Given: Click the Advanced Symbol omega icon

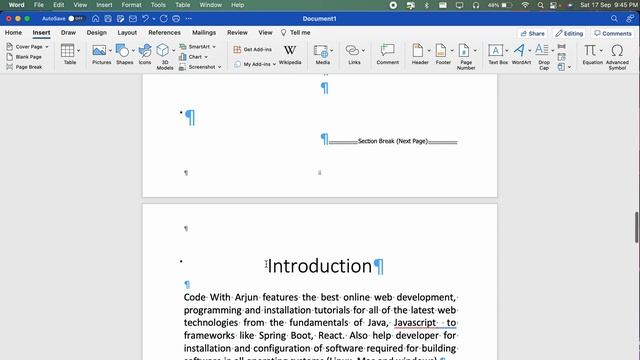Looking at the screenshot, I should (x=617, y=51).
